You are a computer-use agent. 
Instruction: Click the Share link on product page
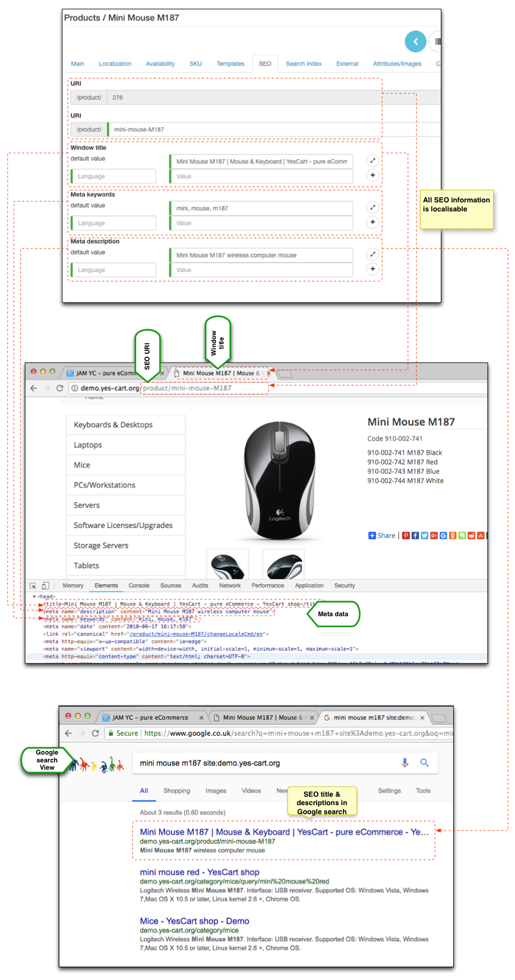[382, 535]
